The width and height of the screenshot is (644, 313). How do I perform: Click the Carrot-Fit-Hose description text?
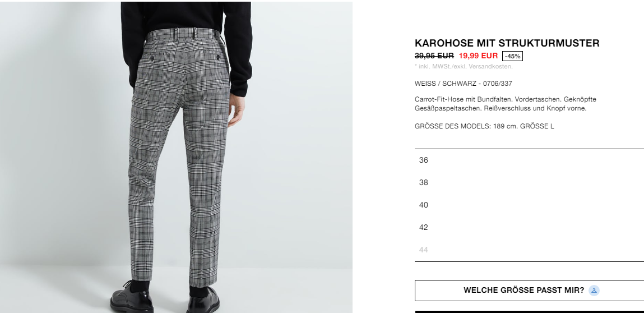coord(506,104)
